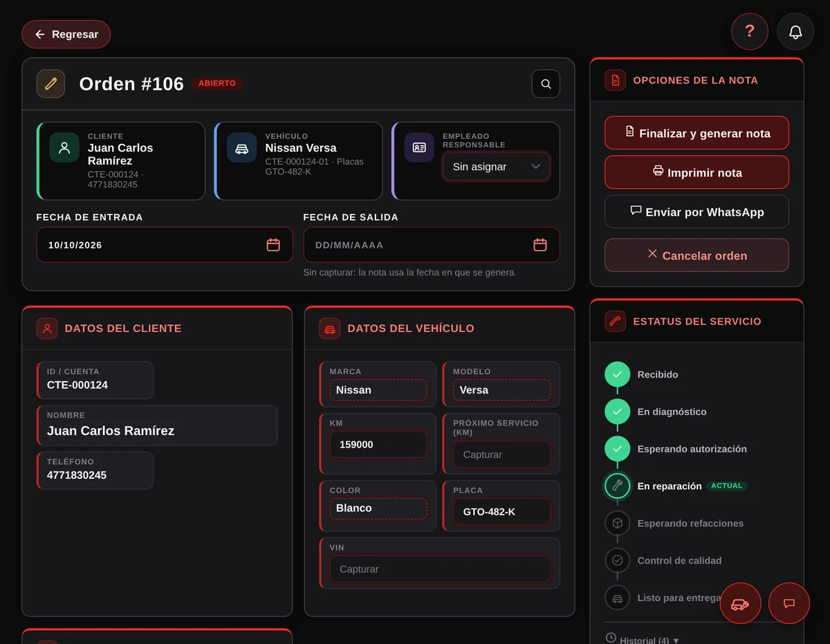Click the Empleado Responsable ID card icon
Image resolution: width=830 pixels, height=644 pixels.
coord(419,147)
